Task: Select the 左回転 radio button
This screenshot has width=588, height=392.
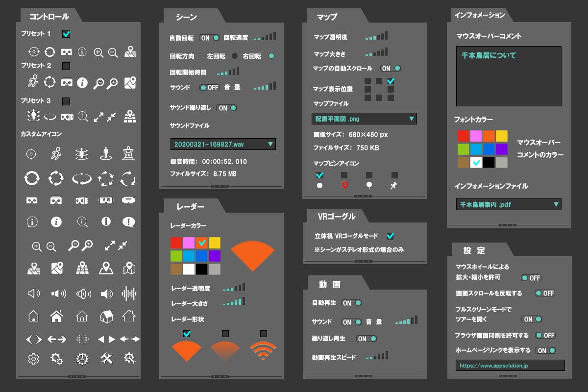Action: point(235,56)
